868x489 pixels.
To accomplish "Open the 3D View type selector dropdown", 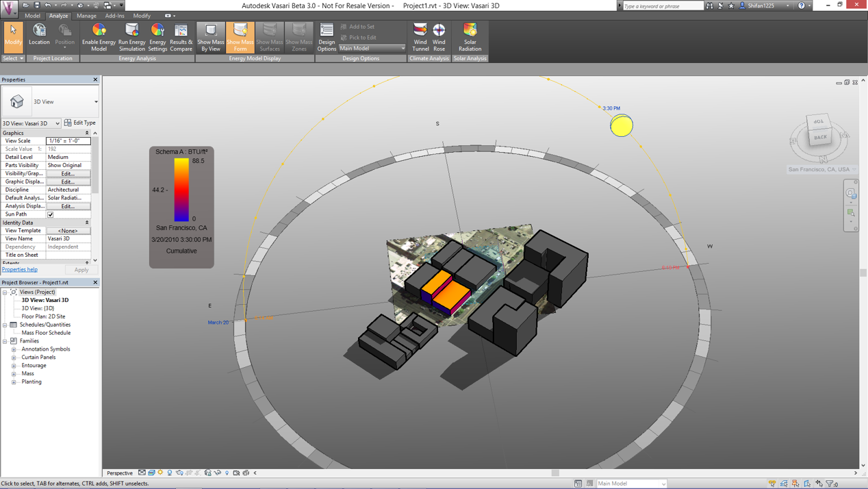I will pyautogui.click(x=51, y=101).
